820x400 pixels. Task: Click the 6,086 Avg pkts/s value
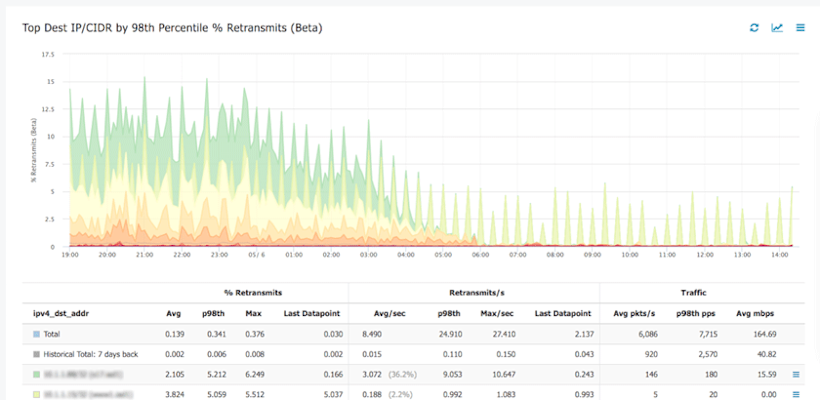pos(648,334)
